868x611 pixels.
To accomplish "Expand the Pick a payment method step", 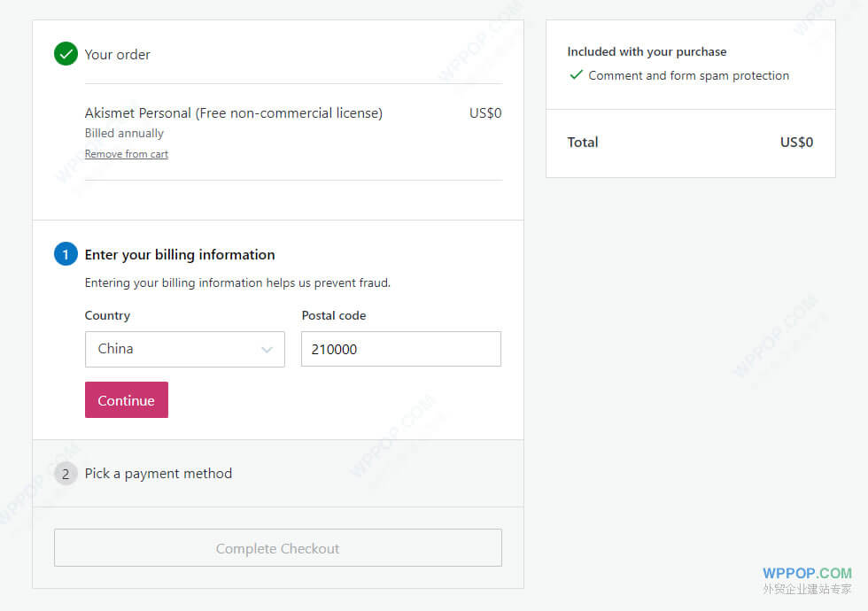I will (x=158, y=474).
